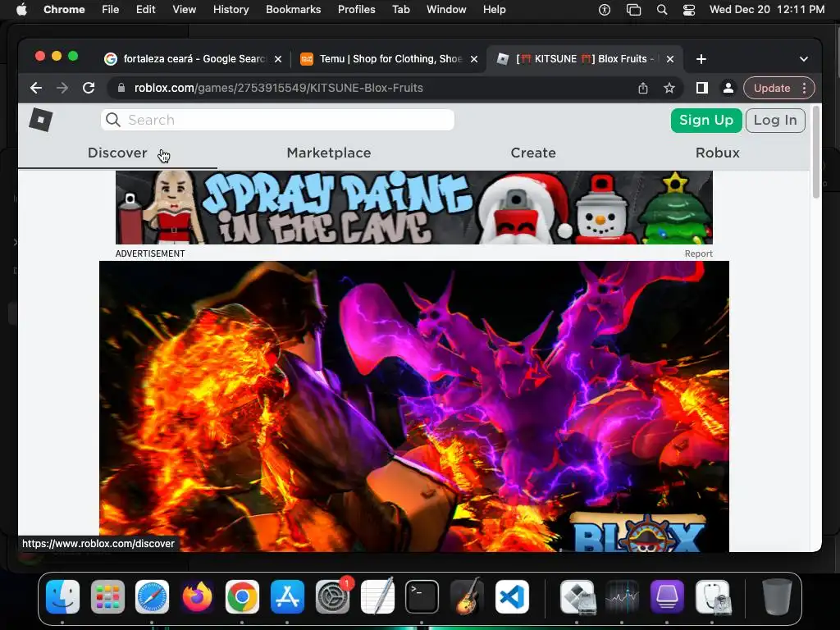Open Terminal from the dock
Screen dimensions: 840x630
pos(422,597)
